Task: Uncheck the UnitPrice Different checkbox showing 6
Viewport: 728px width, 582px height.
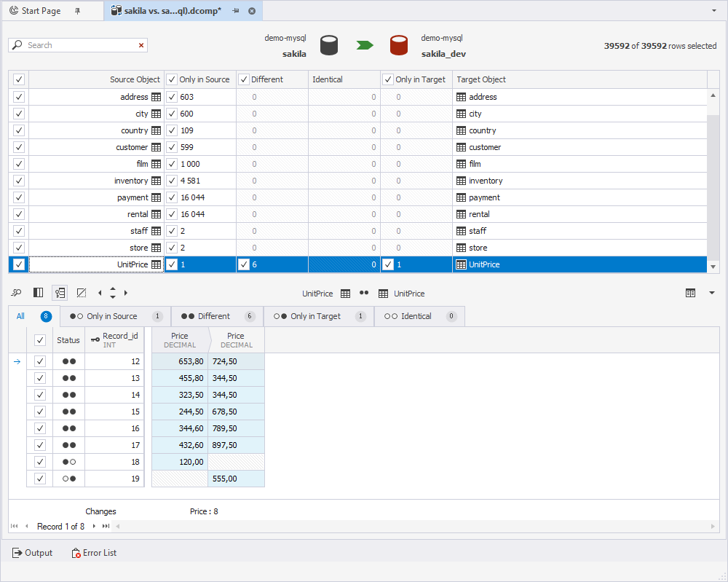Action: coord(244,264)
